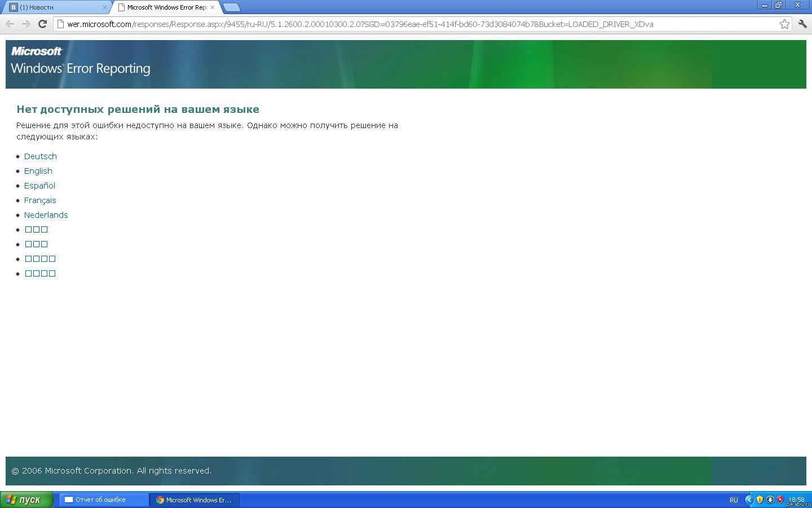Switch to the (1) Новости tab
This screenshot has width=812, height=508.
56,7
